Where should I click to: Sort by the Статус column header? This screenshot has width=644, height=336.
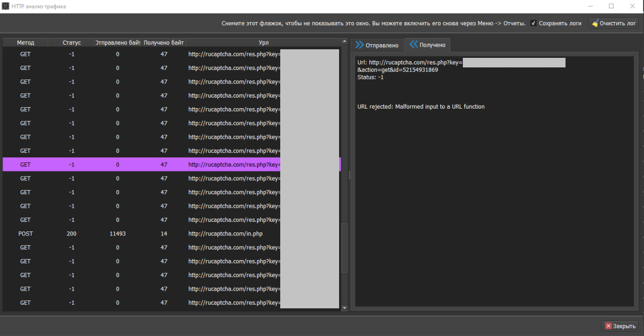pos(71,43)
